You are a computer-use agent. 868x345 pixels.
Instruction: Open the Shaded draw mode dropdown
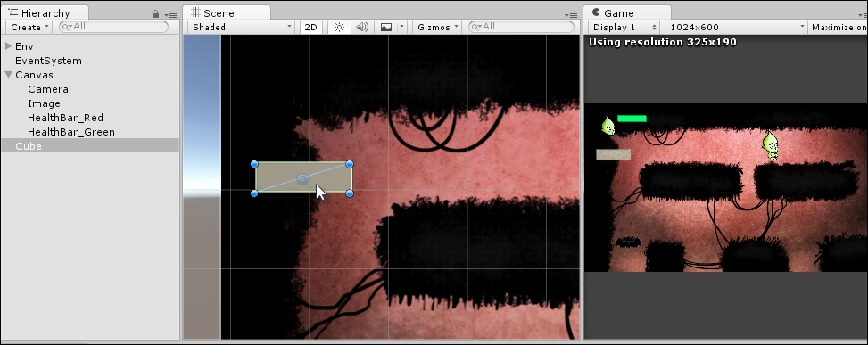(241, 27)
